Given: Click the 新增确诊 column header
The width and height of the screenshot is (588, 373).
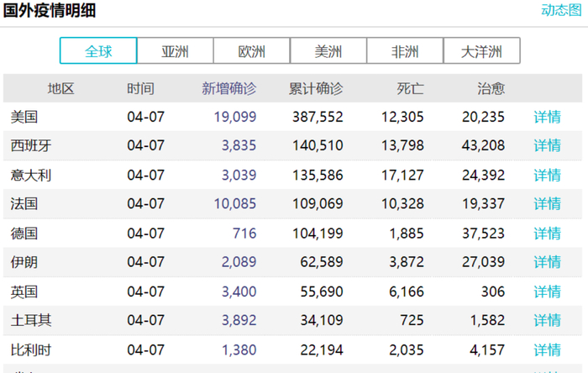Looking at the screenshot, I should point(228,88).
